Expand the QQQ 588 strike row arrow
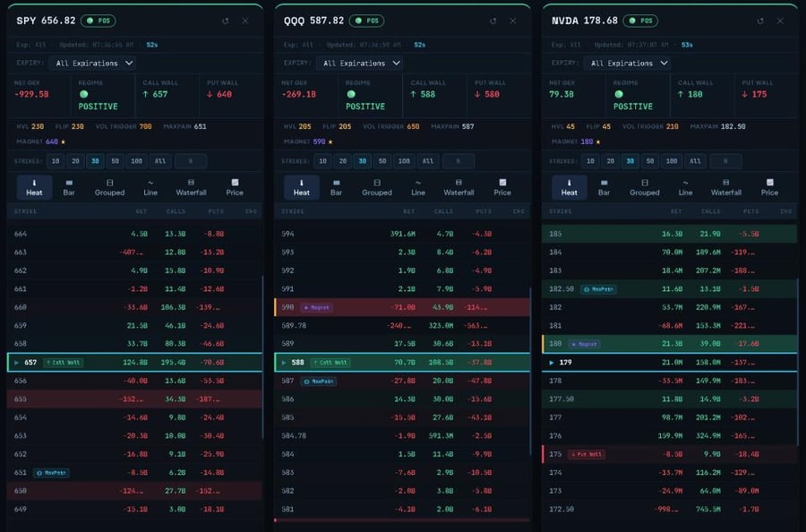 click(x=284, y=363)
